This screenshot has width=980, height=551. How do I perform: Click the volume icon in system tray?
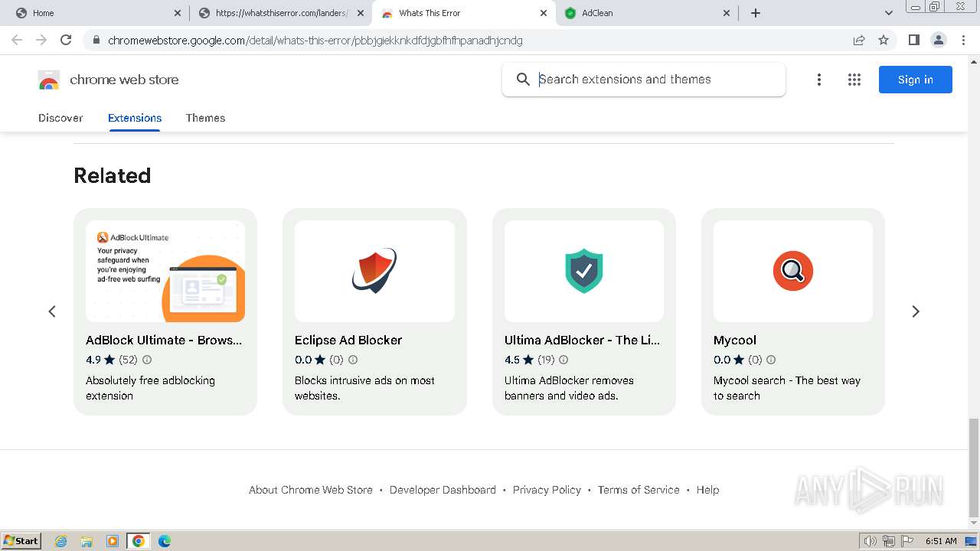(870, 541)
